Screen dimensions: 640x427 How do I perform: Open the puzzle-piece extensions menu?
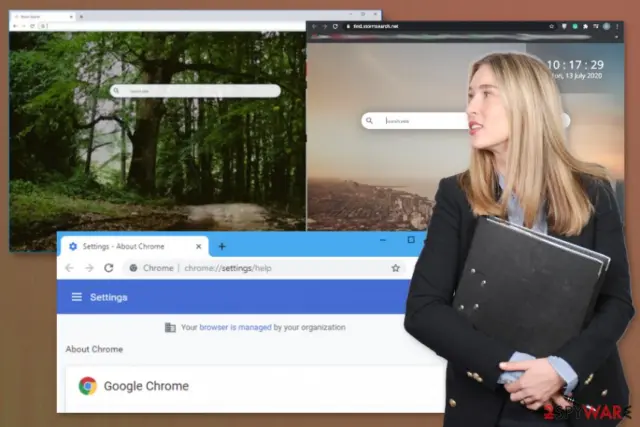coord(585,26)
